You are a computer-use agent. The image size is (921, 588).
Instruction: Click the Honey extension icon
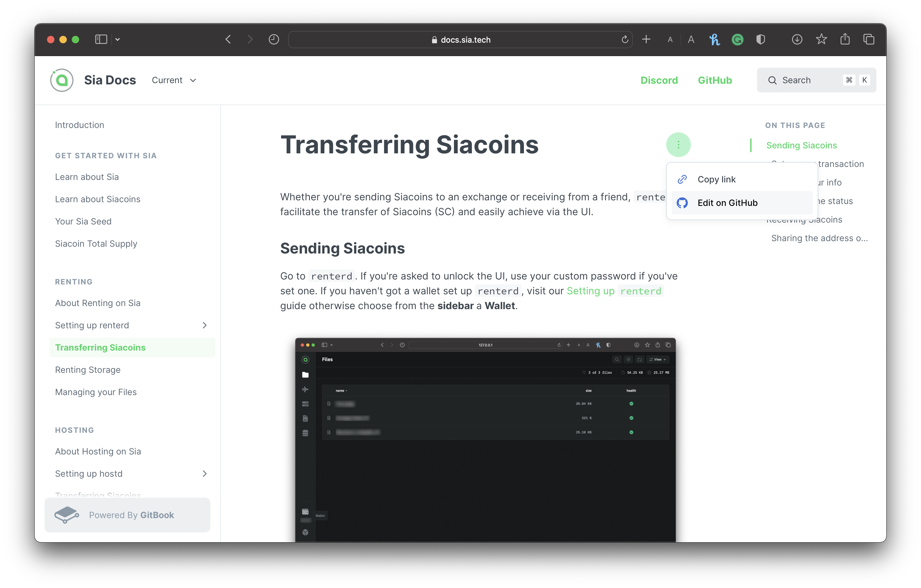tap(714, 39)
